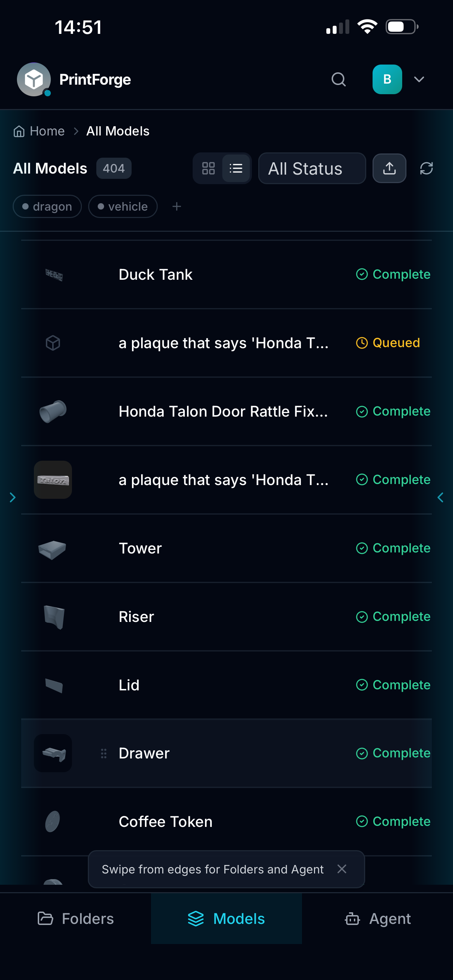The width and height of the screenshot is (453, 980).
Task: Open the Duck Tank model
Action: tap(226, 274)
